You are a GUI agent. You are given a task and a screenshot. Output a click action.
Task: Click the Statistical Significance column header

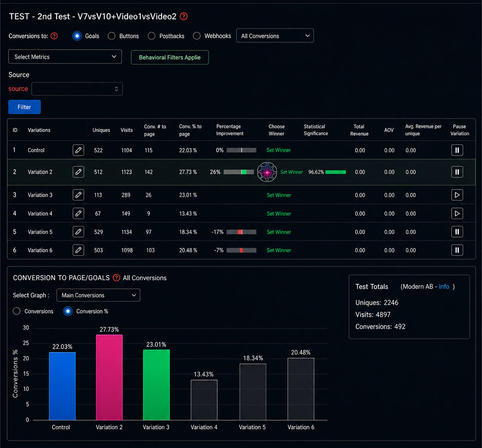(316, 130)
